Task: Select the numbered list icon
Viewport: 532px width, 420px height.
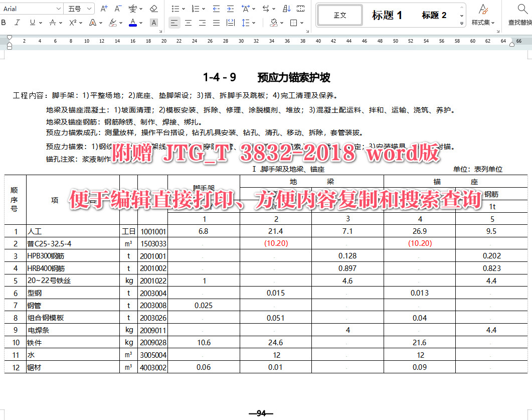Action: pyautogui.click(x=195, y=9)
